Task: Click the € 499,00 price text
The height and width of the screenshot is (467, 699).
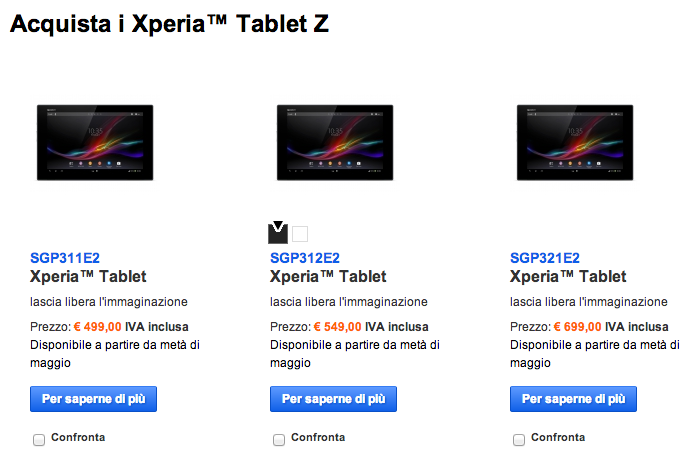Action: click(x=98, y=327)
